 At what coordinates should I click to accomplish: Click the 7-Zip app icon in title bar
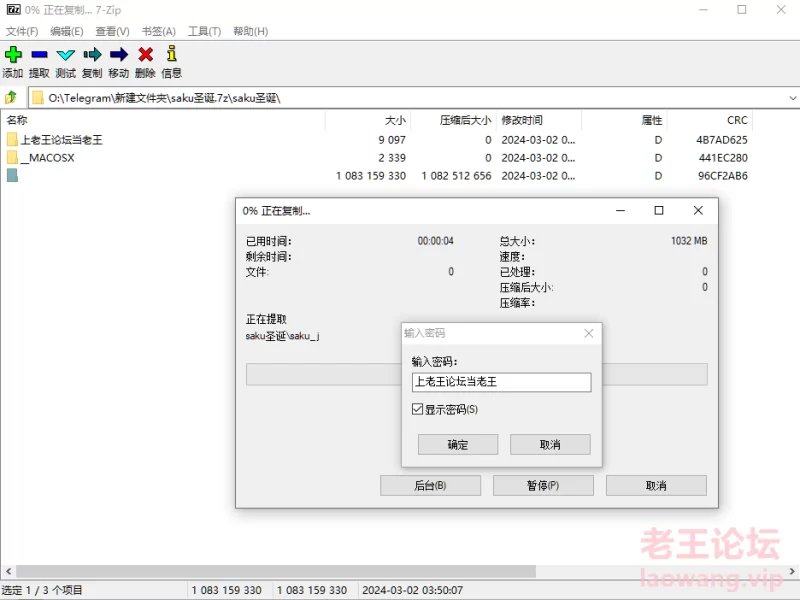tap(13, 10)
